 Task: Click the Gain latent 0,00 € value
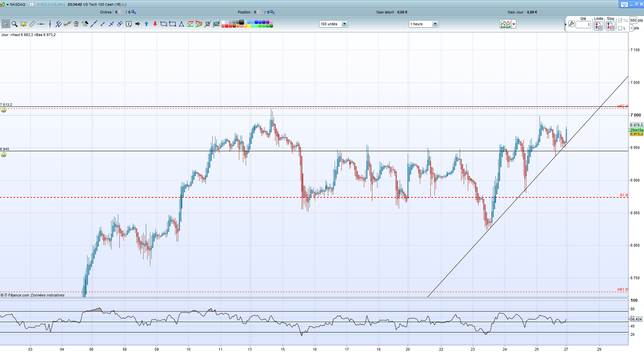[402, 12]
